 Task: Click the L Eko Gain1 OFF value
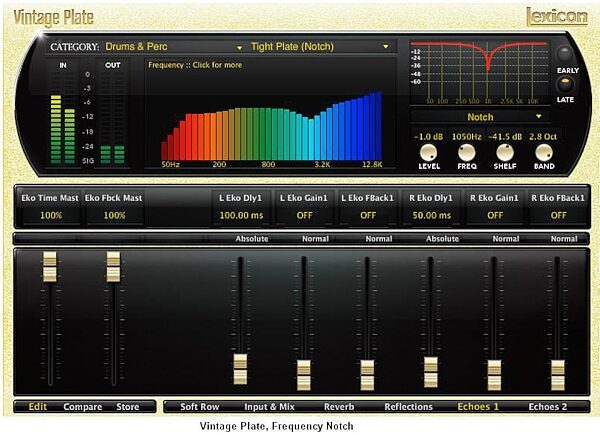point(305,215)
